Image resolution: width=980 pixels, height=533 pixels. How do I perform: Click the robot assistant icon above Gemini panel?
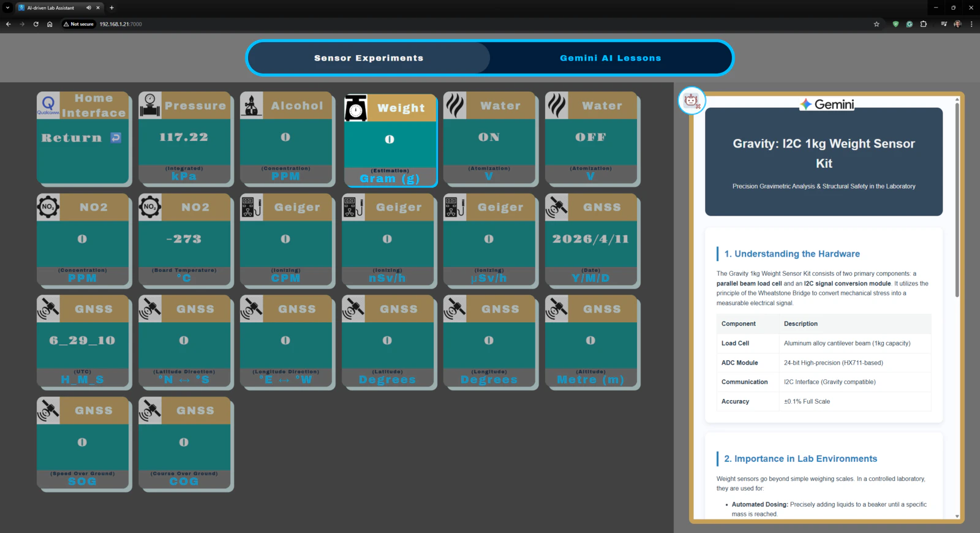coord(692,100)
